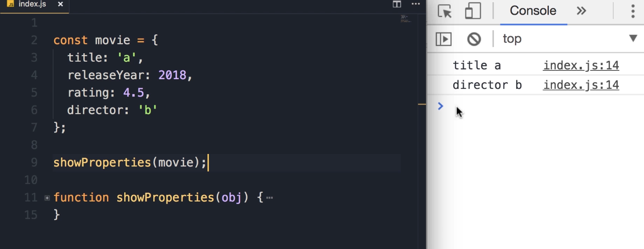Activate the inspect element picker
The image size is (644, 249).
445,11
